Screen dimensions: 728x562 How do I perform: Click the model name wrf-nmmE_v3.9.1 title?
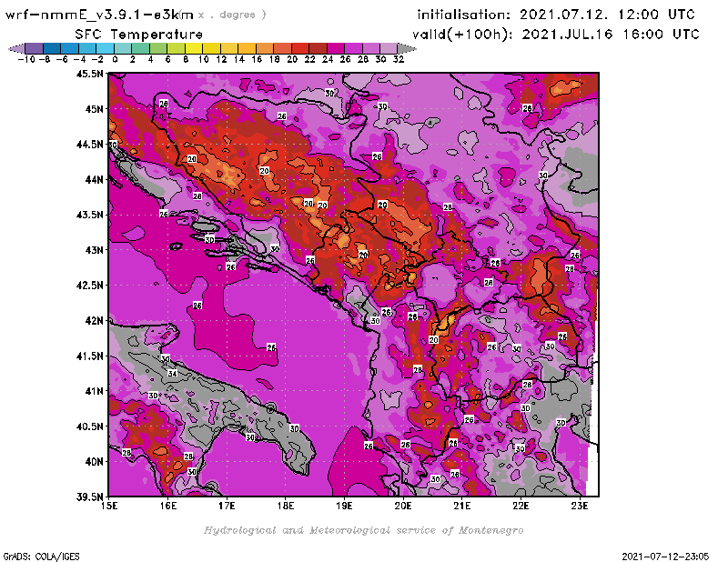click(99, 15)
